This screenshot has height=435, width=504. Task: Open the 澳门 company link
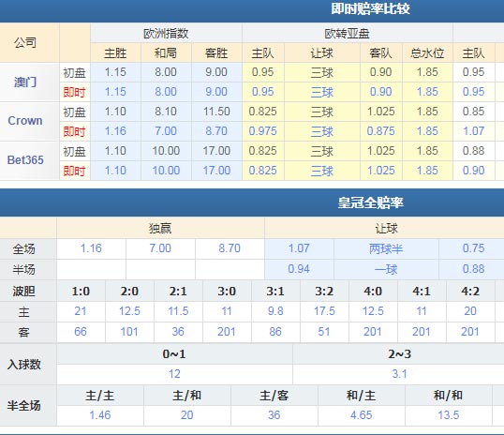point(25,82)
